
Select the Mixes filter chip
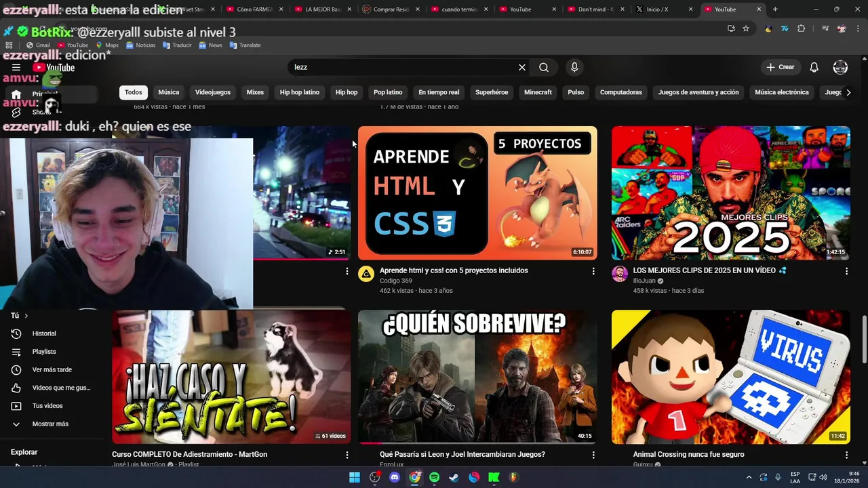[x=255, y=92]
